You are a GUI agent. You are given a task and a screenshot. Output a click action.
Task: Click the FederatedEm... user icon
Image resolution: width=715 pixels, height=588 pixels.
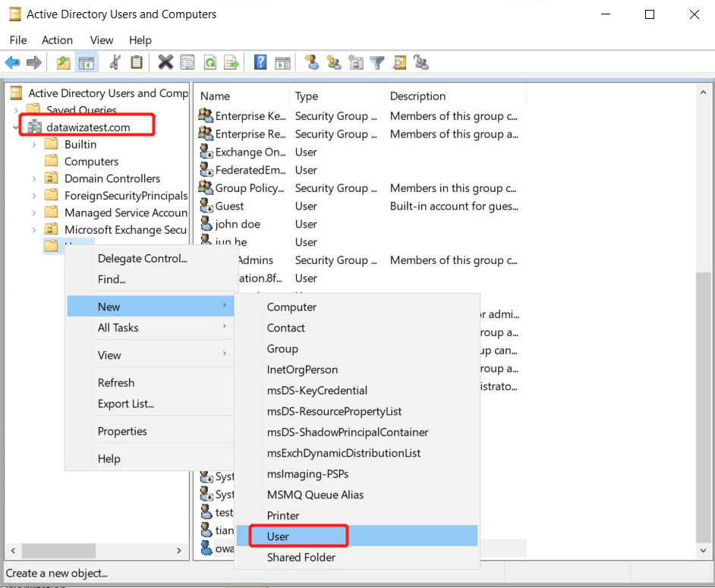(206, 169)
